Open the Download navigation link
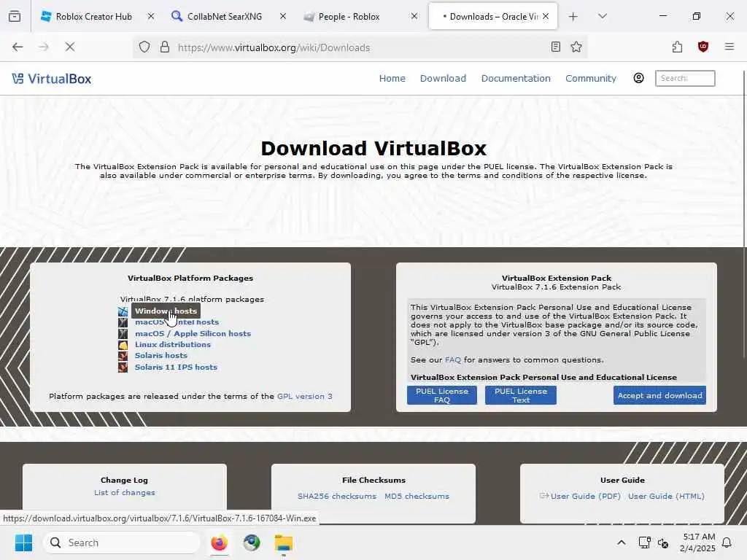 (x=443, y=78)
